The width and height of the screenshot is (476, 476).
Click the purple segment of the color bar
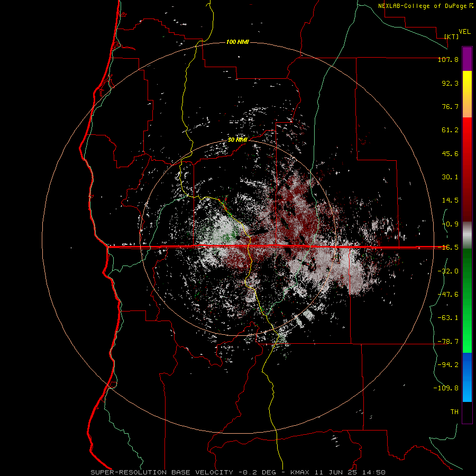click(467, 59)
